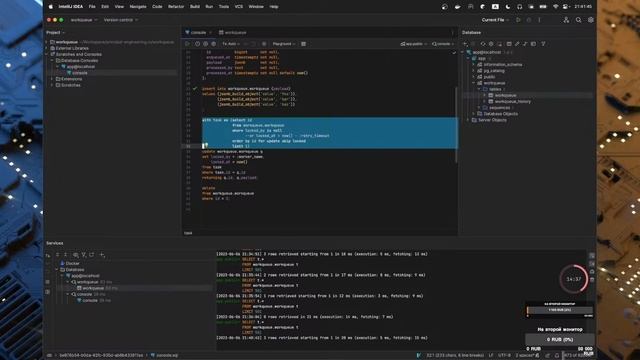
Task: Open data source properties in Database toolbar
Action: click(491, 44)
